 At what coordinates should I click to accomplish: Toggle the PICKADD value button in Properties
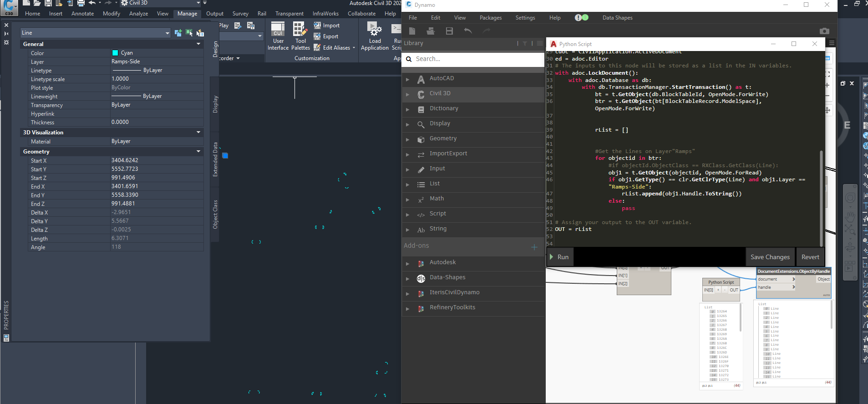pos(178,33)
